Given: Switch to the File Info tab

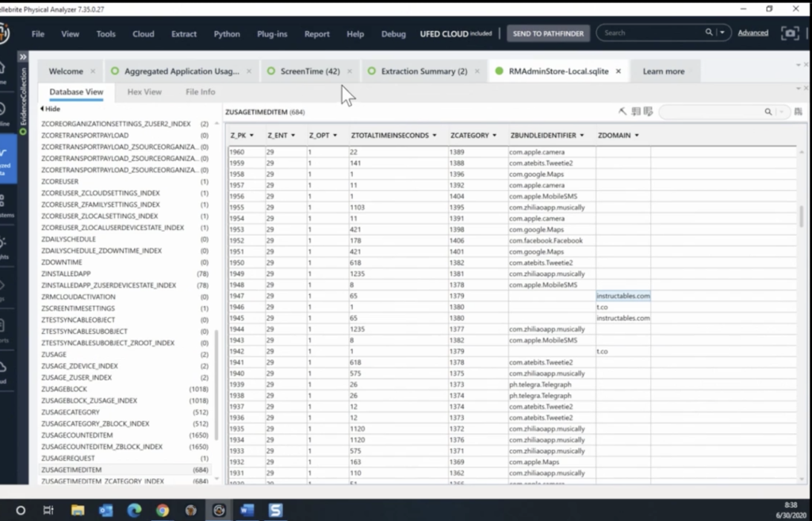Looking at the screenshot, I should pos(201,92).
